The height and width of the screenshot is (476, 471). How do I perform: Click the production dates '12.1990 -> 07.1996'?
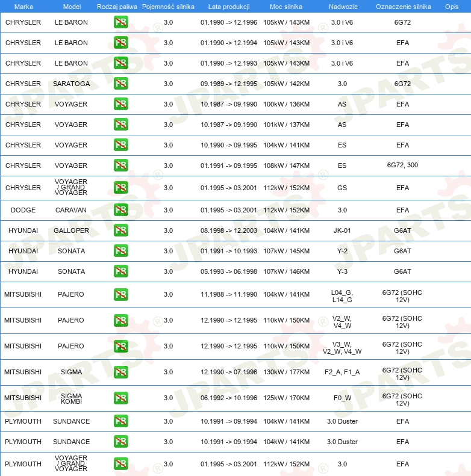coord(228,372)
